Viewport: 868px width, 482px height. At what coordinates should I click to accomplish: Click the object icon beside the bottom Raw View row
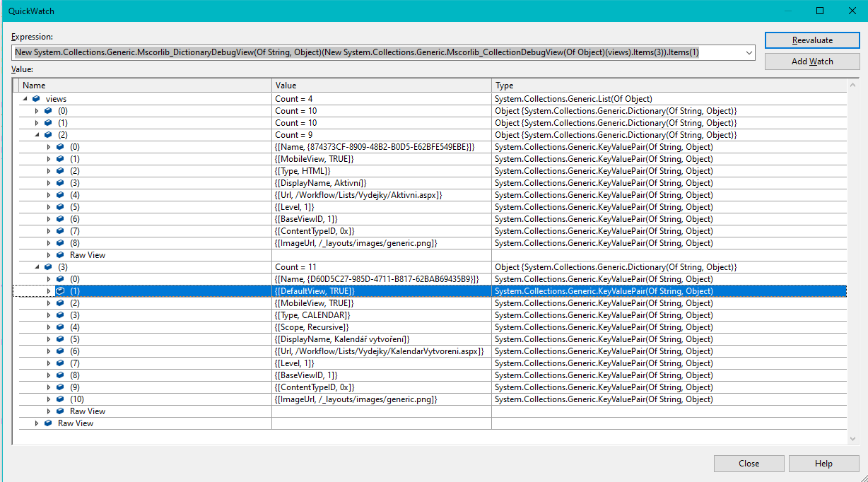pos(47,423)
